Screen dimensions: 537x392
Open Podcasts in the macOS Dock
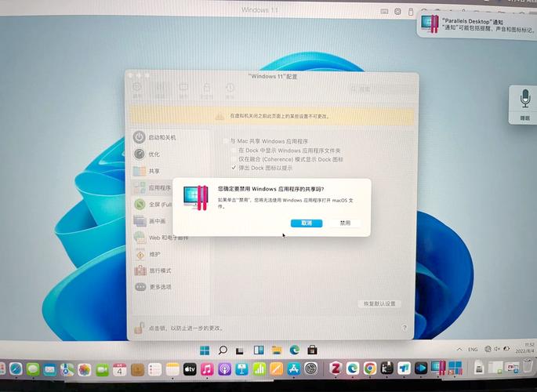pyautogui.click(x=225, y=369)
